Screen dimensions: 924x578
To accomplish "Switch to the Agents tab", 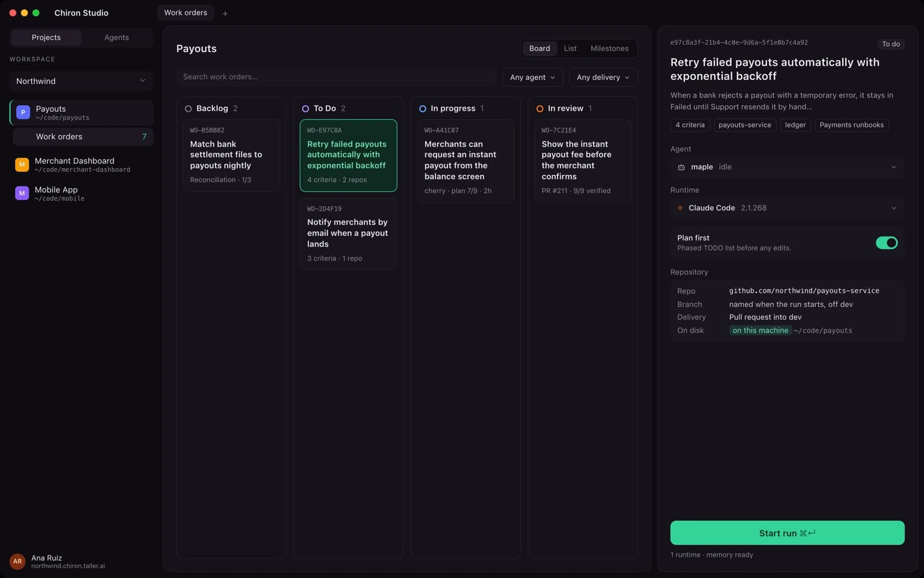I will pyautogui.click(x=117, y=38).
